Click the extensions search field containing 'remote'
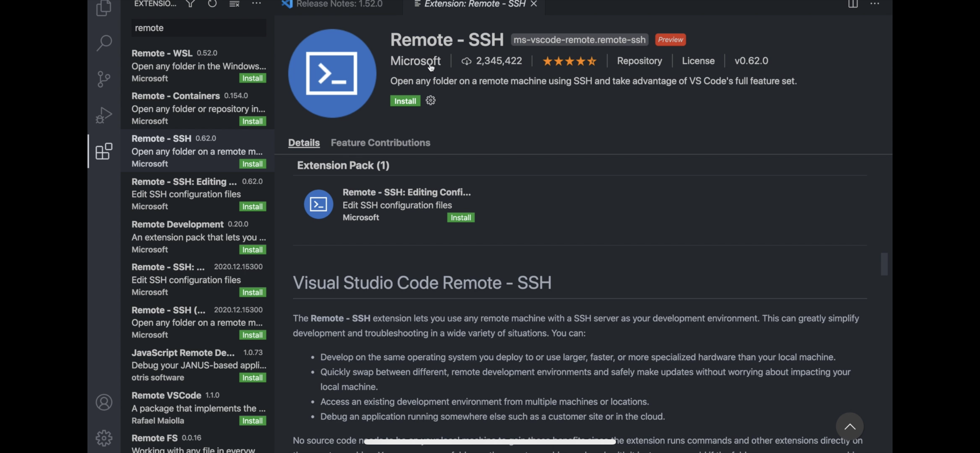The height and width of the screenshot is (453, 980). click(x=199, y=28)
